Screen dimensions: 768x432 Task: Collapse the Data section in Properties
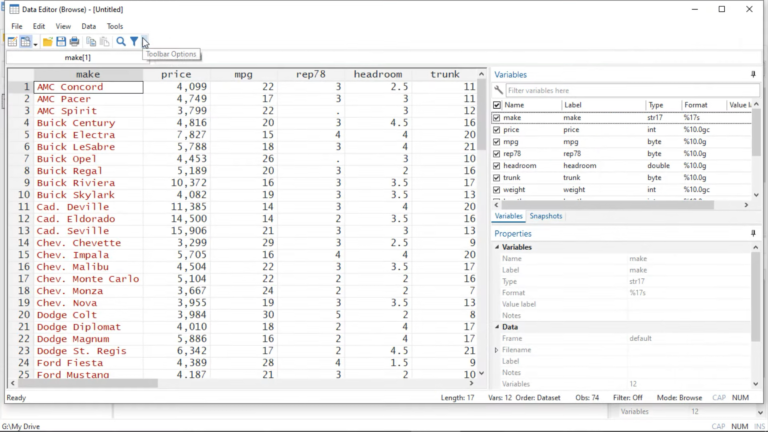(497, 327)
